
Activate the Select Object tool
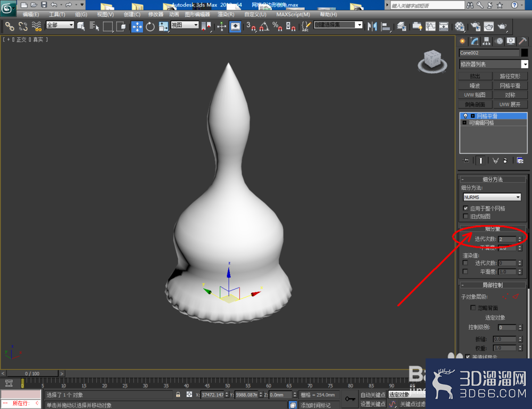[x=81, y=26]
